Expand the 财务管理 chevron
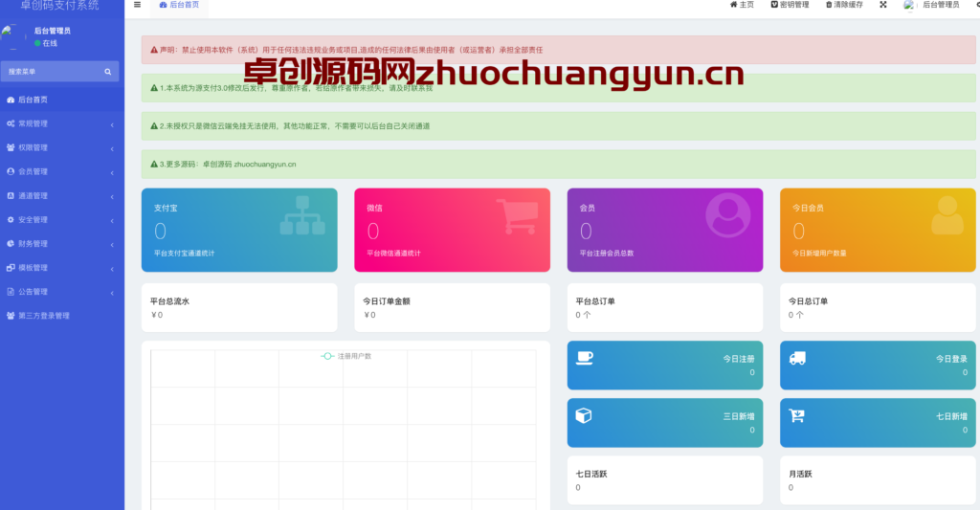Image resolution: width=980 pixels, height=510 pixels. [113, 244]
